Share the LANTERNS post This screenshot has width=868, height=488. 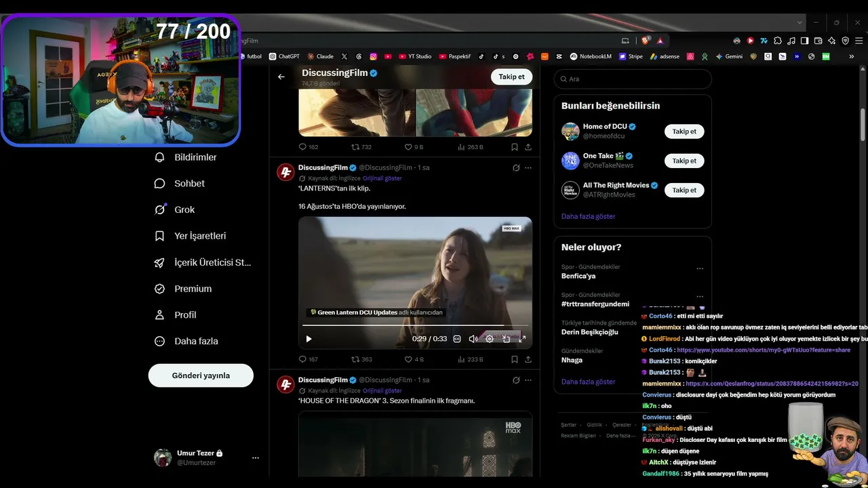tap(528, 359)
